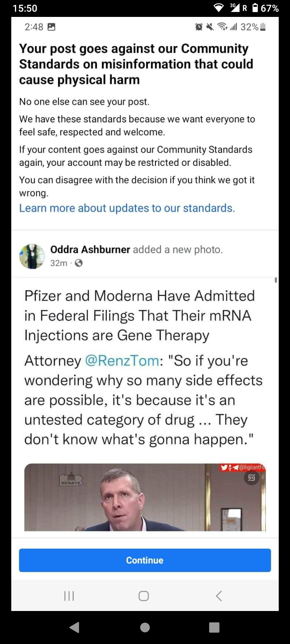
Task: Tap the globe public audience icon
Action: (79, 263)
